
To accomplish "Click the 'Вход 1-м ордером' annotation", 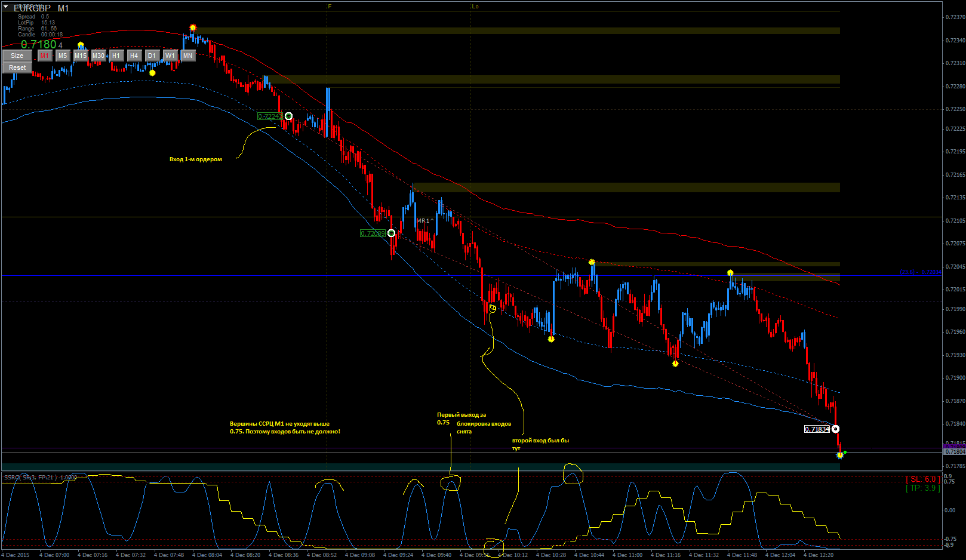I will pyautogui.click(x=196, y=159).
